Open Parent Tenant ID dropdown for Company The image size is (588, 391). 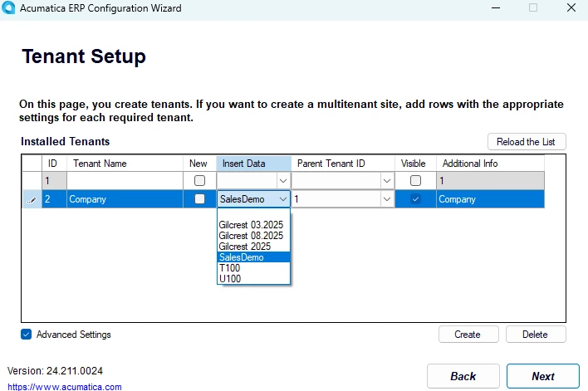tap(387, 199)
